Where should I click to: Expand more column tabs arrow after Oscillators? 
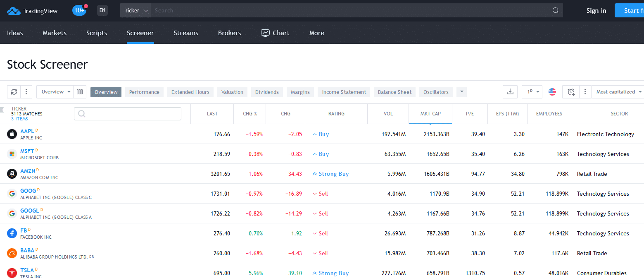(461, 92)
